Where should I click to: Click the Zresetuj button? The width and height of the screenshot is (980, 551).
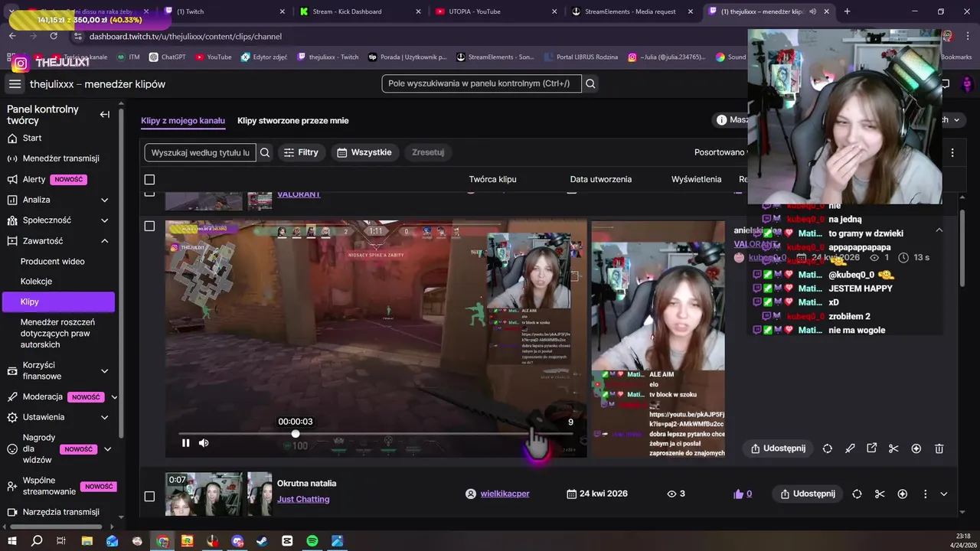tap(428, 152)
